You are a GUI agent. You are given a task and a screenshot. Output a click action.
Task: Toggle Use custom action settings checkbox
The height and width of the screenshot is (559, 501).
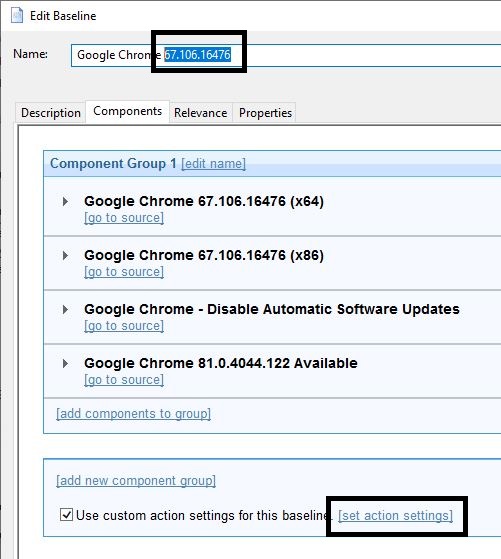(66, 515)
